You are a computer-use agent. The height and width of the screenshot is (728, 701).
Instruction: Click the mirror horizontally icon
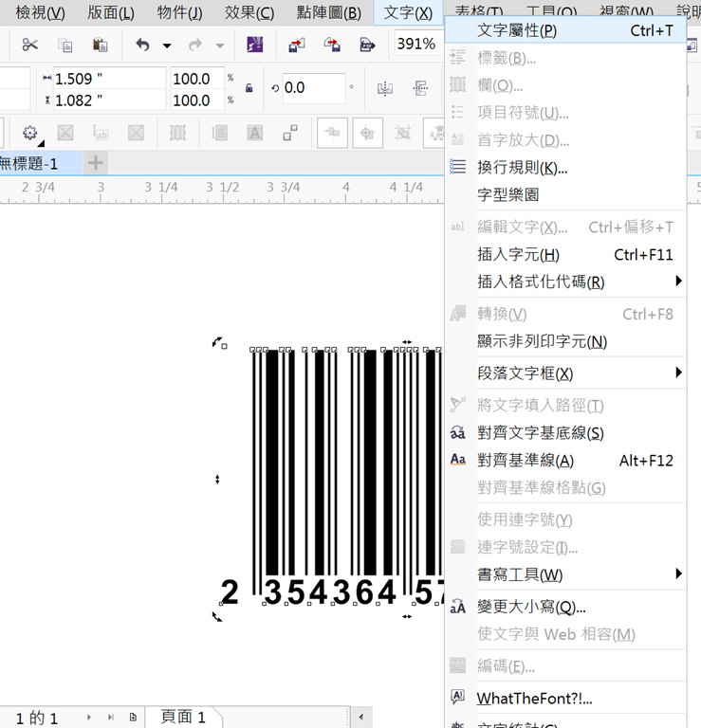tap(385, 88)
